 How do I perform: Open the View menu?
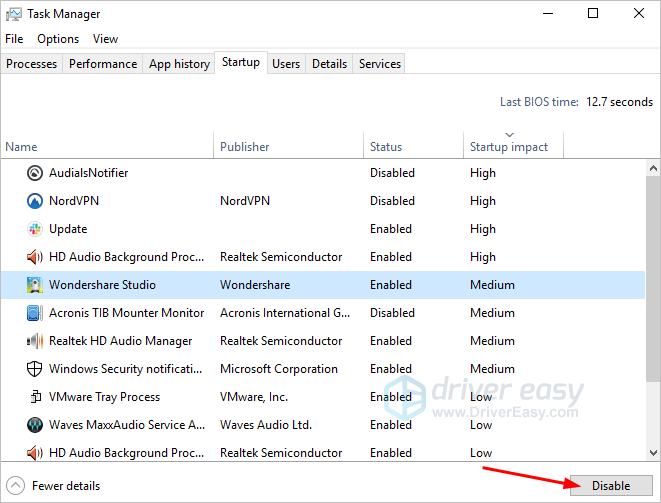tap(105, 39)
